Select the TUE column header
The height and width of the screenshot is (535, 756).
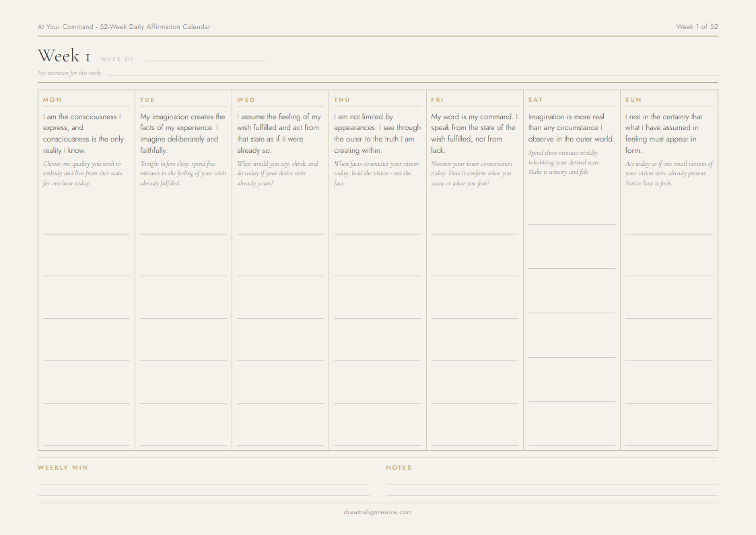pyautogui.click(x=147, y=100)
